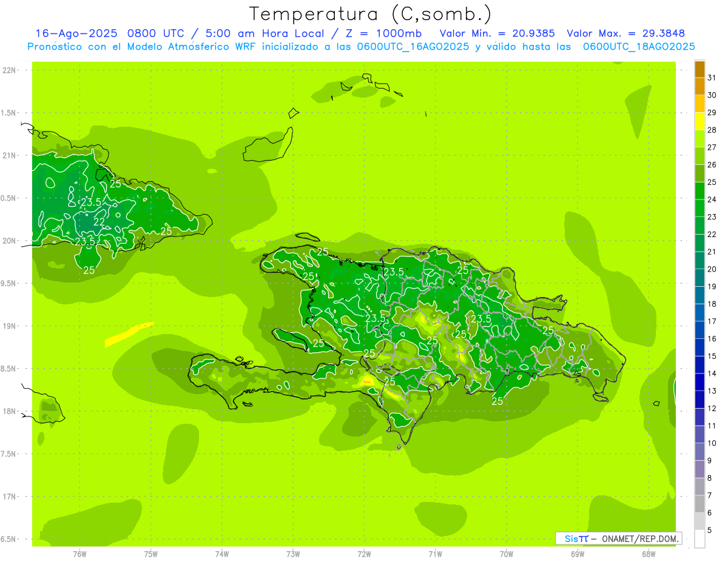728x562 pixels.
Task: Click the '71W' longitude axis label
Action: [435, 554]
